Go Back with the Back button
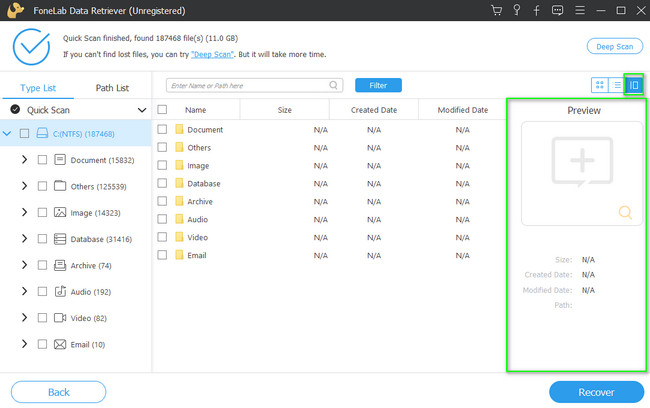Screen dimensions: 650x408 pyautogui.click(x=58, y=392)
